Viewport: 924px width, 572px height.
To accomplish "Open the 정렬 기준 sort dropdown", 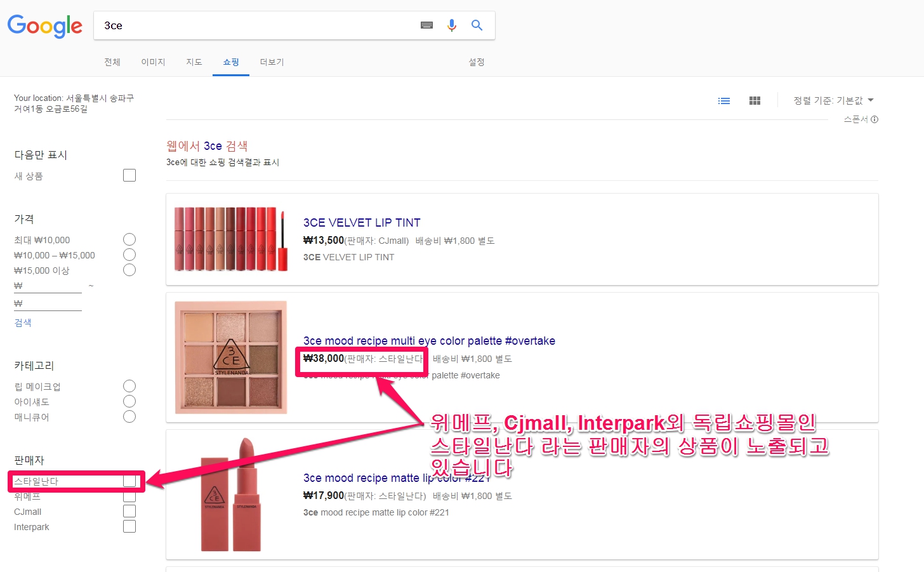I will coord(833,100).
